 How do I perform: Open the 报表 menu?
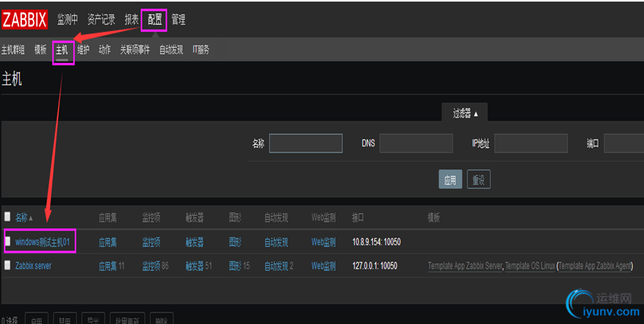coord(132,19)
